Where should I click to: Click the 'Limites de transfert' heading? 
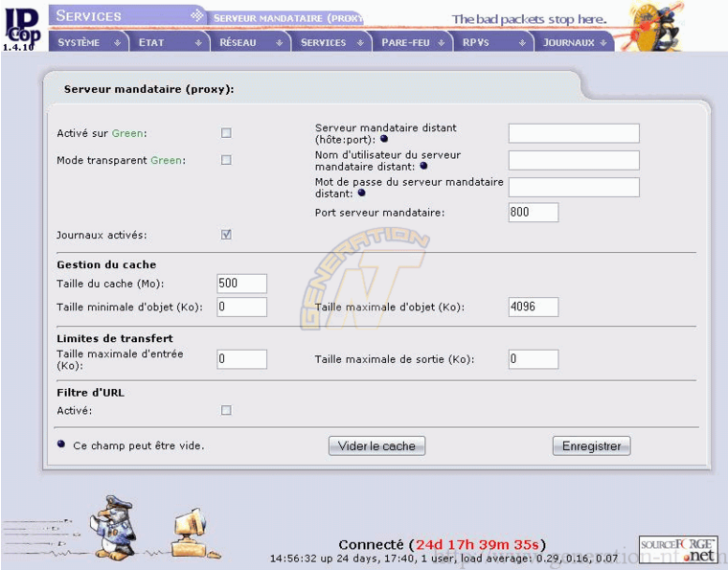(x=115, y=338)
